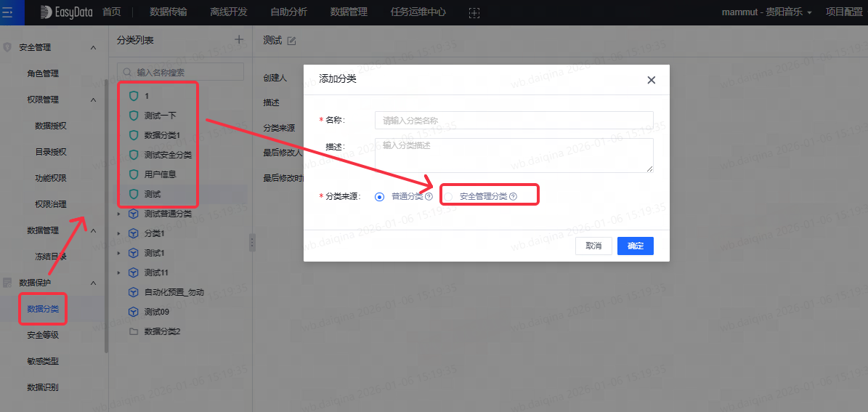Click the 确定 button

(636, 246)
